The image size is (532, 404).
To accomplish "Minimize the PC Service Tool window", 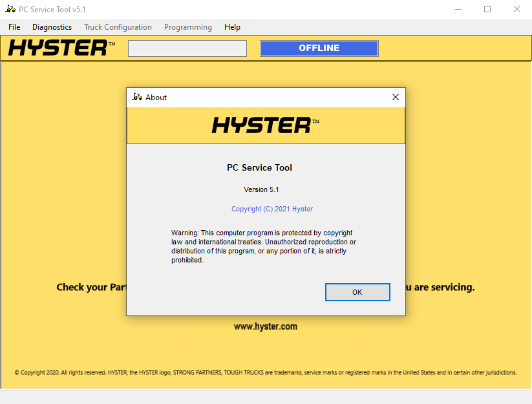I will (x=458, y=9).
